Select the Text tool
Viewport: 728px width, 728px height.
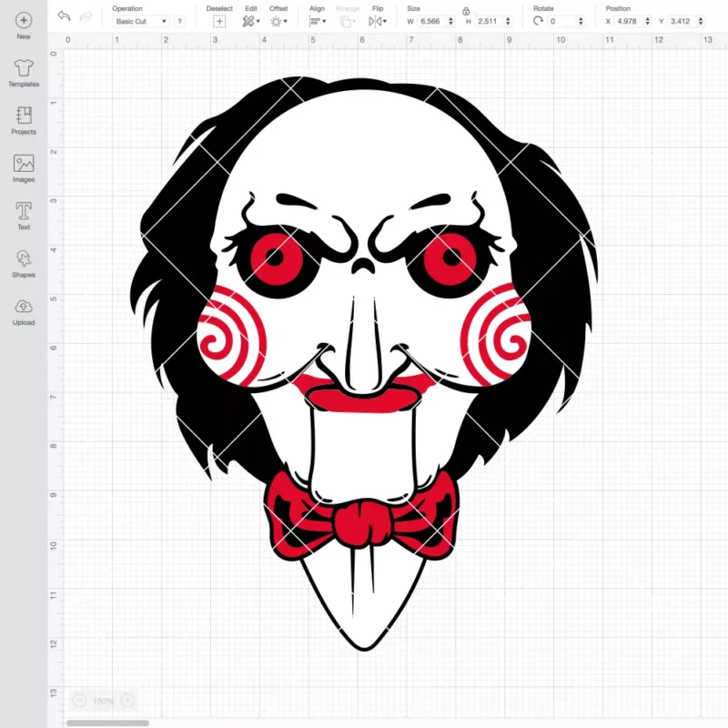point(24,216)
